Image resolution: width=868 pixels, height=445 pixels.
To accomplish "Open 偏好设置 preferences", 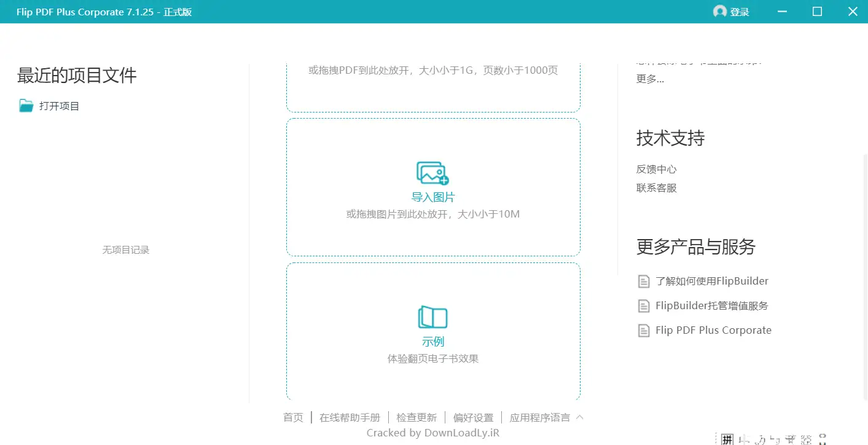I will coord(473,418).
